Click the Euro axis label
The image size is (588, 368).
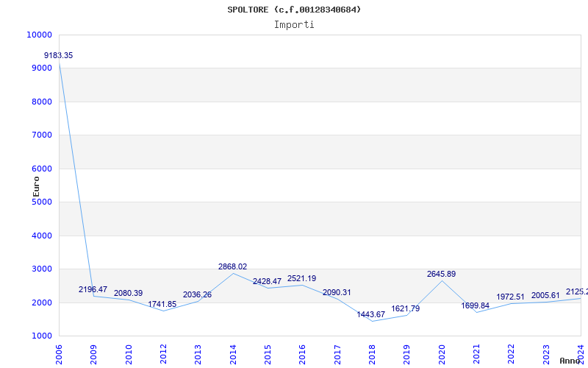(x=36, y=186)
